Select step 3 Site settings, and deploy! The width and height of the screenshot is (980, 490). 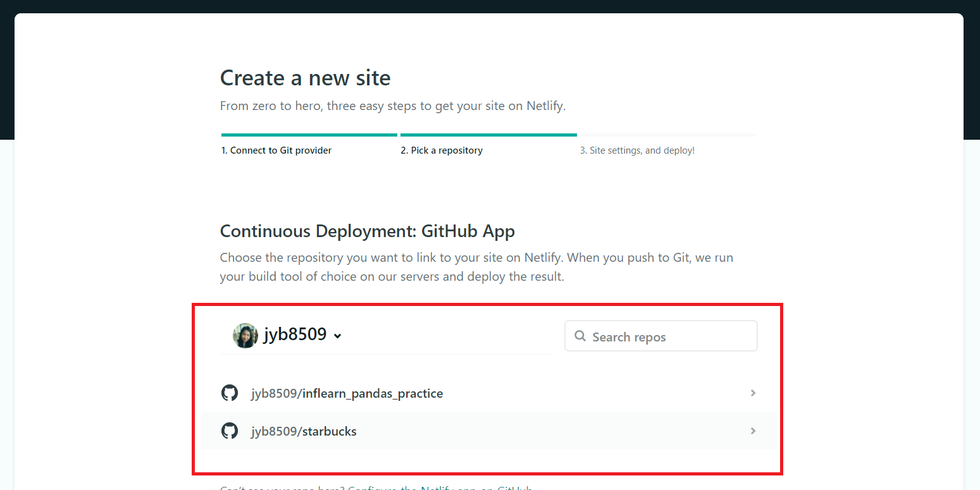click(638, 150)
